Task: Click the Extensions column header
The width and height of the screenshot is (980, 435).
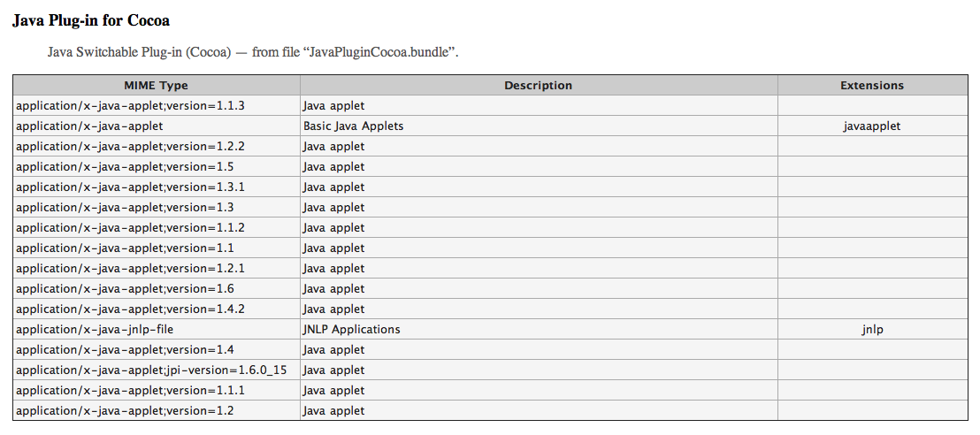Action: [872, 86]
